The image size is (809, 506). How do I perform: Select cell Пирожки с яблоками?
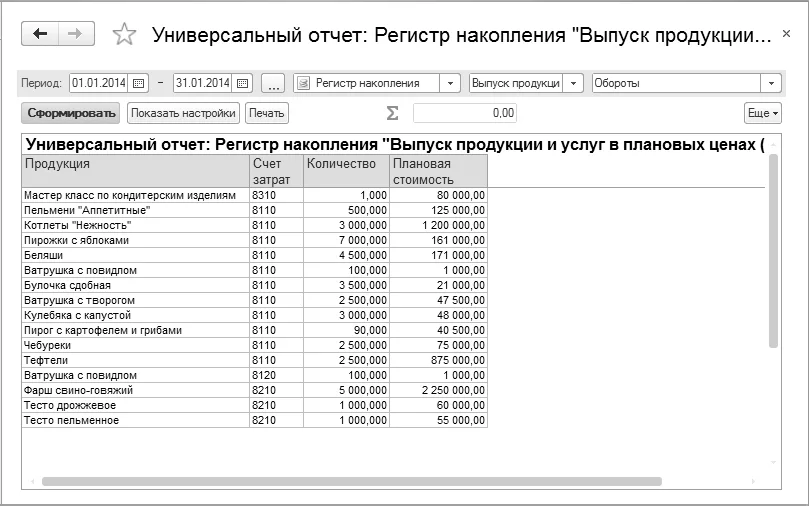(136, 240)
